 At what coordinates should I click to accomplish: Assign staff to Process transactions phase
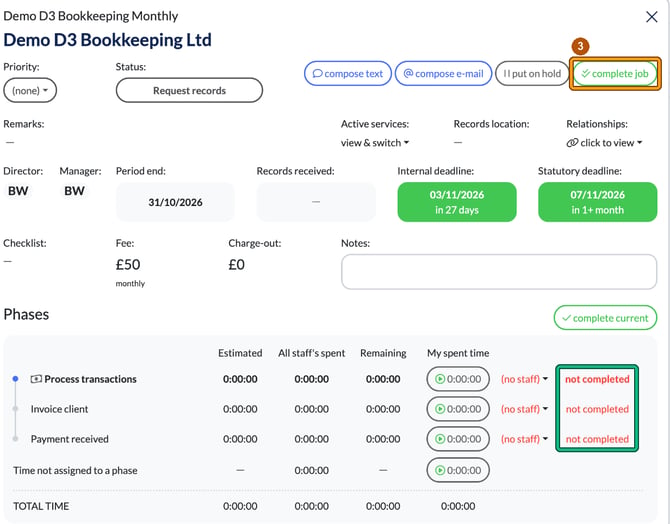(524, 379)
